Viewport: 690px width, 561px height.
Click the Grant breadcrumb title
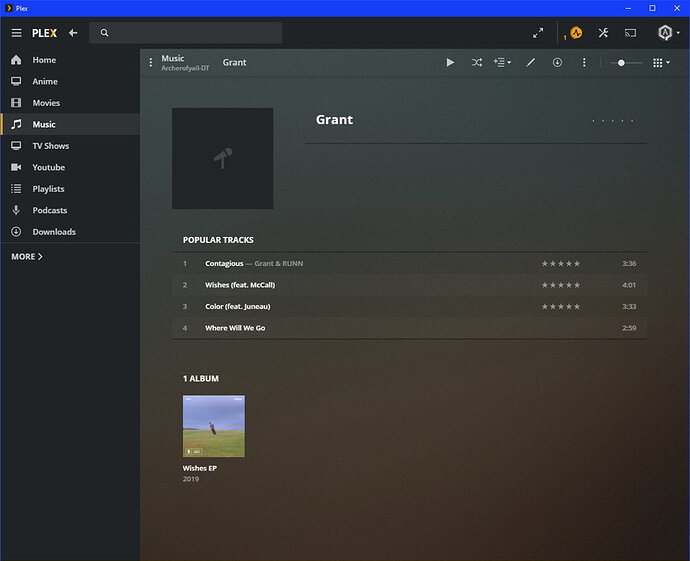coord(234,62)
